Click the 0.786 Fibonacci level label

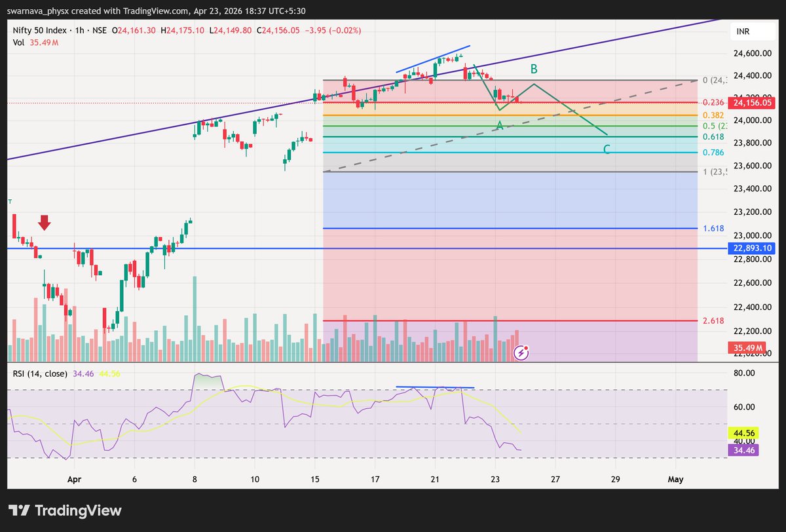pyautogui.click(x=713, y=153)
